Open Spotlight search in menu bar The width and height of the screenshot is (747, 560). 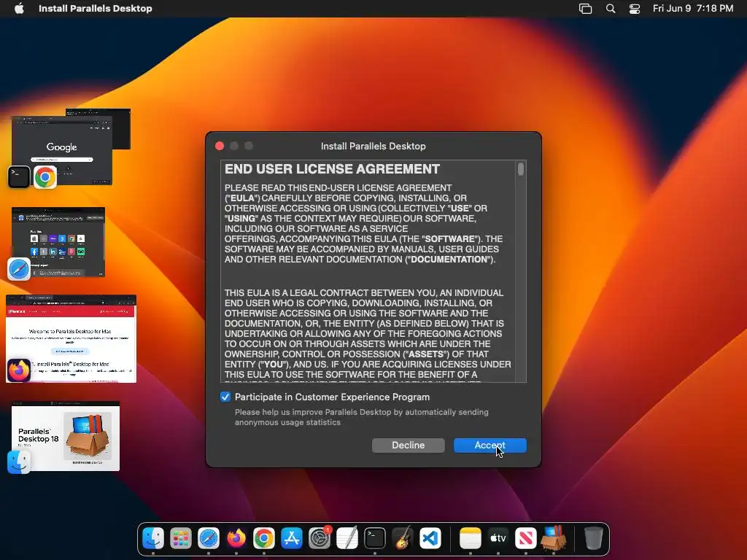611,9
